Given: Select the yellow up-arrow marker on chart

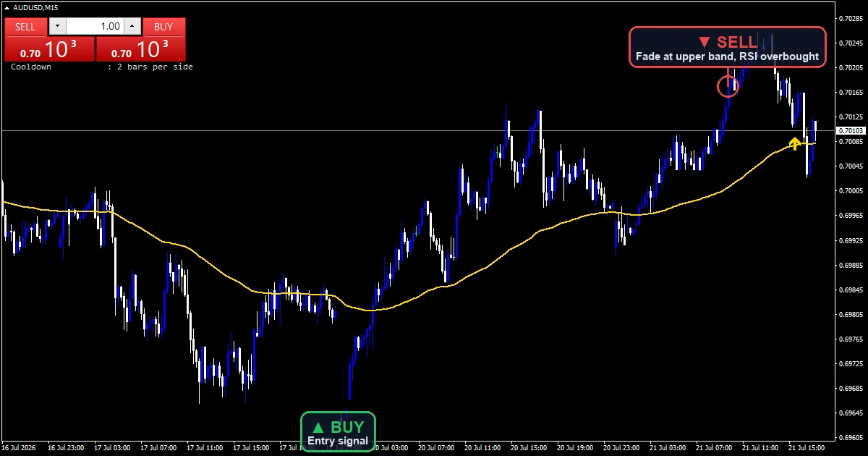Looking at the screenshot, I should [x=794, y=143].
